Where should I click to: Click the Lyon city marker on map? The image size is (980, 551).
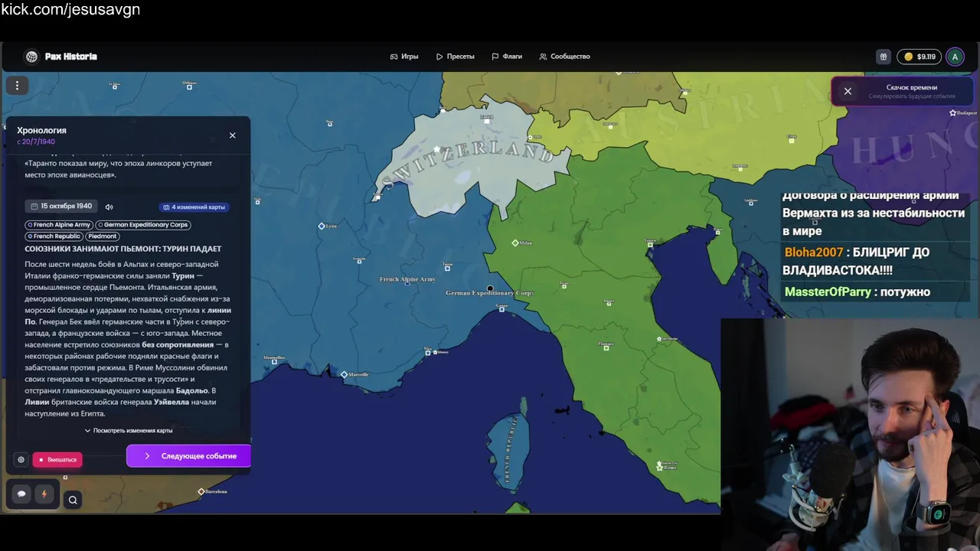click(x=322, y=226)
